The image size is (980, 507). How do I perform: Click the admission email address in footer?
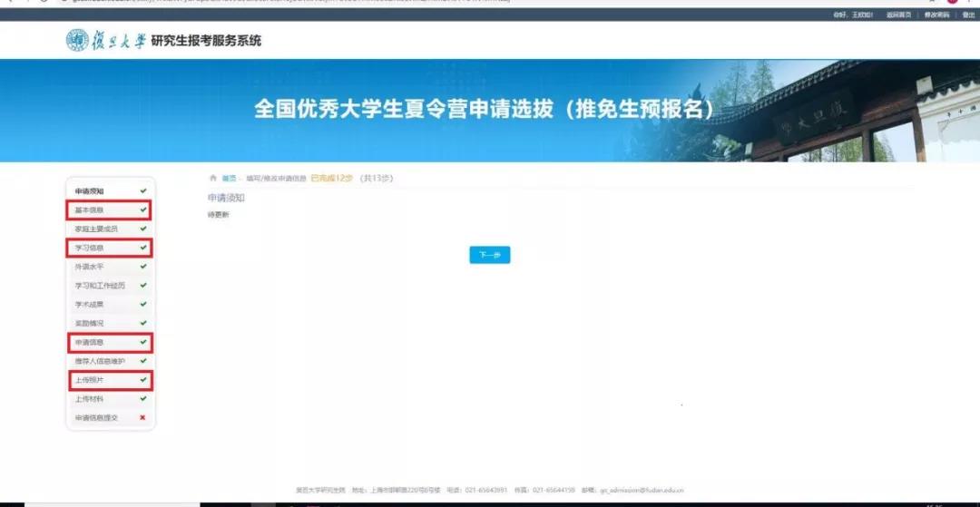click(x=642, y=491)
